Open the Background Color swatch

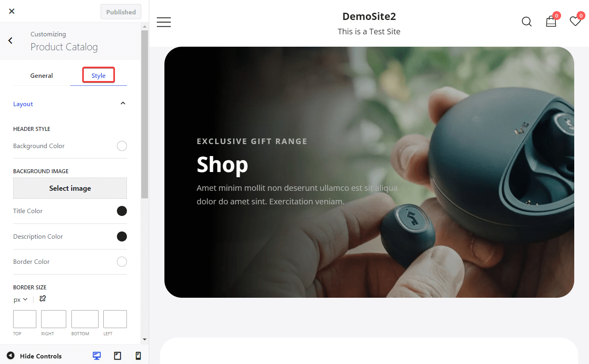(122, 146)
